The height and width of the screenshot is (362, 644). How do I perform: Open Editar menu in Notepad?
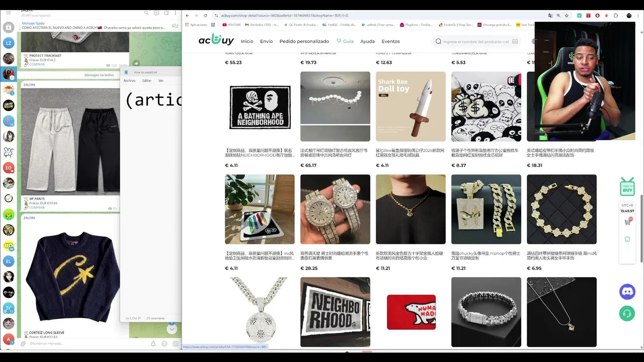click(147, 80)
